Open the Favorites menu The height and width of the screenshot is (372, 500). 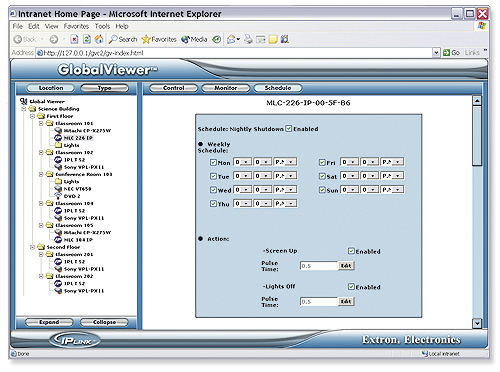[76, 26]
